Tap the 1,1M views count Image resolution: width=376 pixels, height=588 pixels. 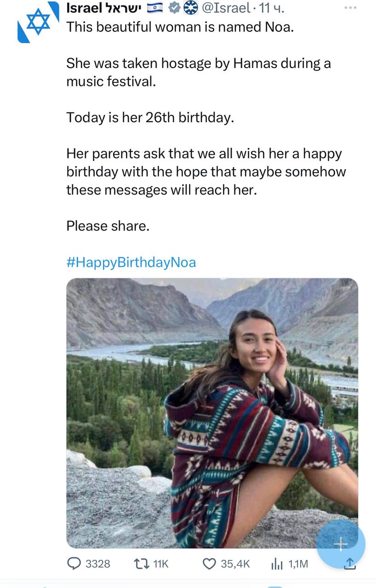point(298,564)
